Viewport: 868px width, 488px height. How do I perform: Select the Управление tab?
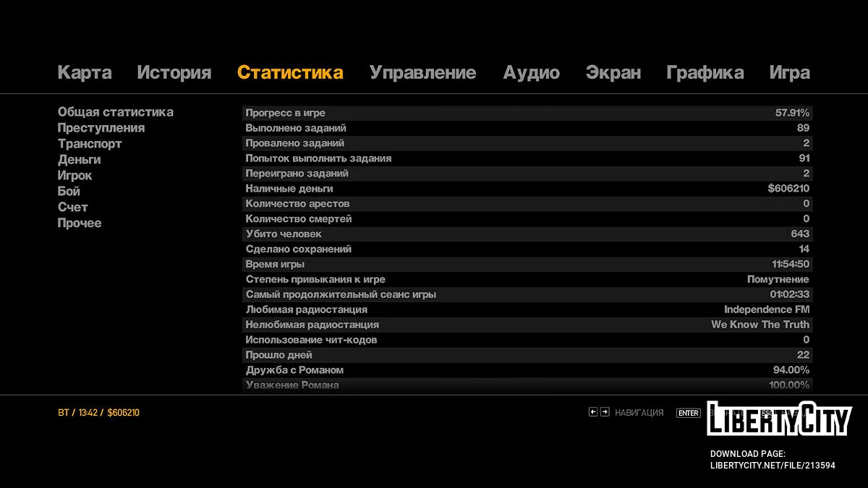422,73
